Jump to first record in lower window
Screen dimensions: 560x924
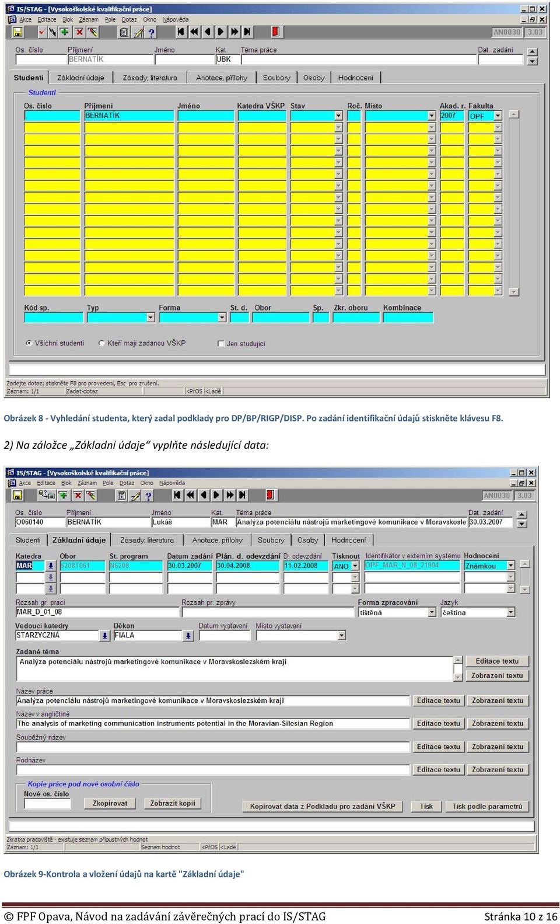[x=177, y=495]
